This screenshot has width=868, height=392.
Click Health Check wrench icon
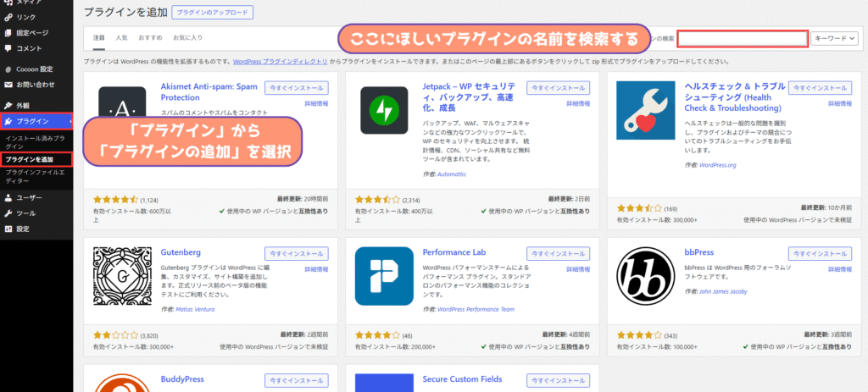pos(645,111)
